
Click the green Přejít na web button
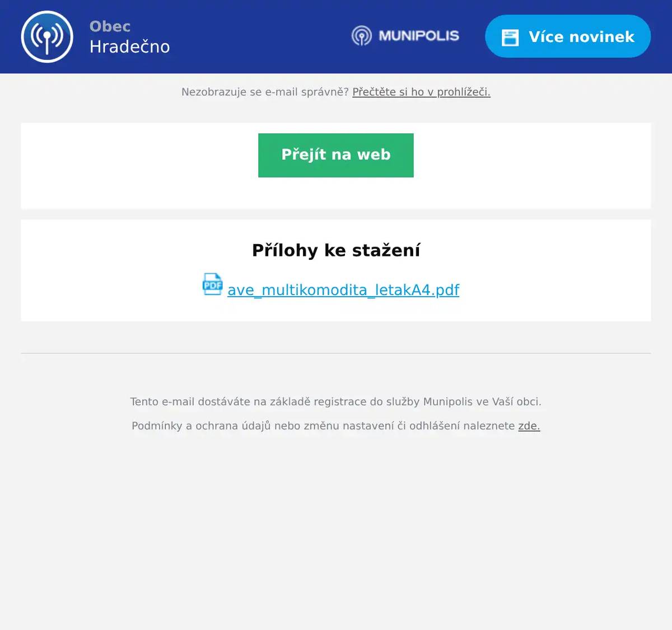(336, 155)
